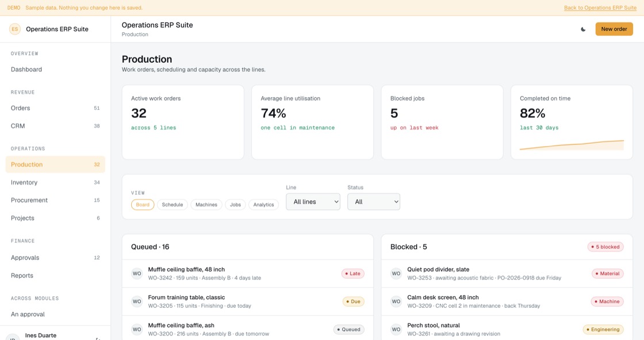644x340 pixels.
Task: Navigate to Procurement
Action: [55, 200]
